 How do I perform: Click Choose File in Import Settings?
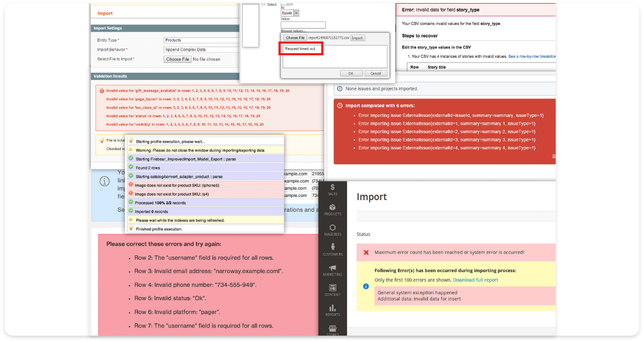[x=178, y=59]
